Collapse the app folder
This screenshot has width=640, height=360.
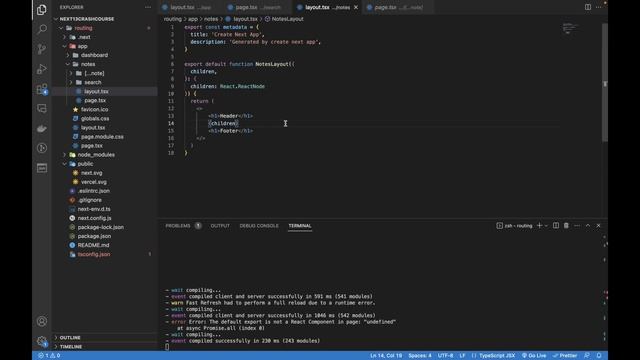click(x=82, y=46)
